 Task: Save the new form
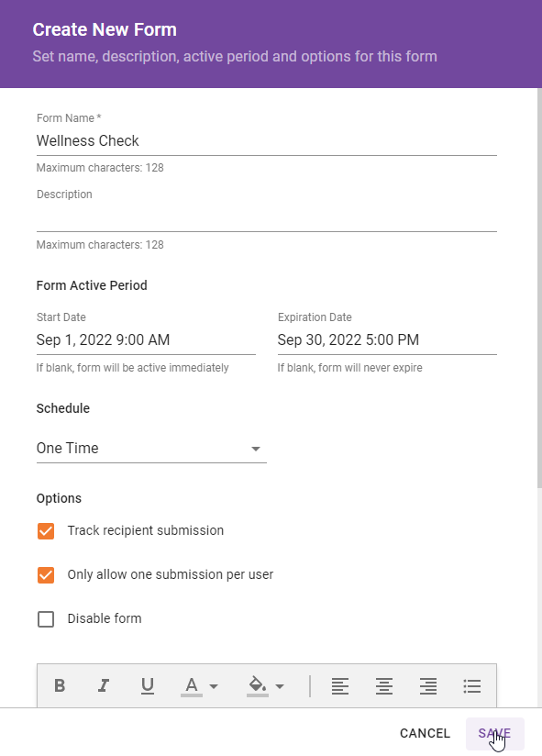pos(495,733)
